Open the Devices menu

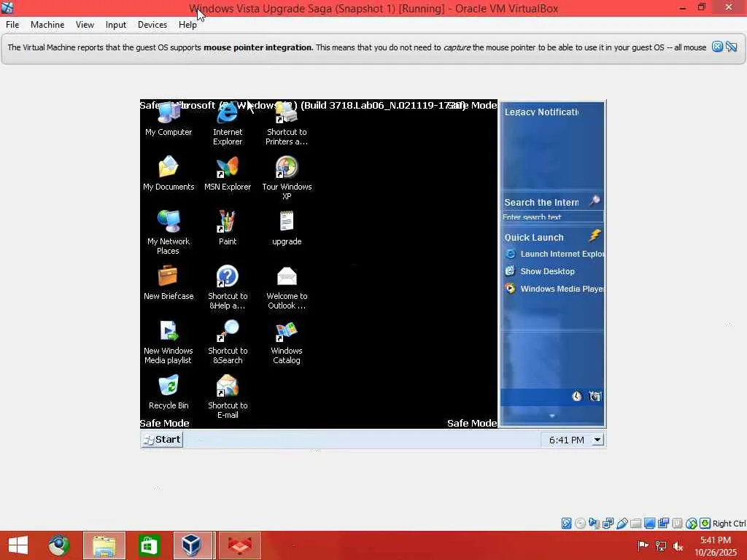click(x=152, y=25)
